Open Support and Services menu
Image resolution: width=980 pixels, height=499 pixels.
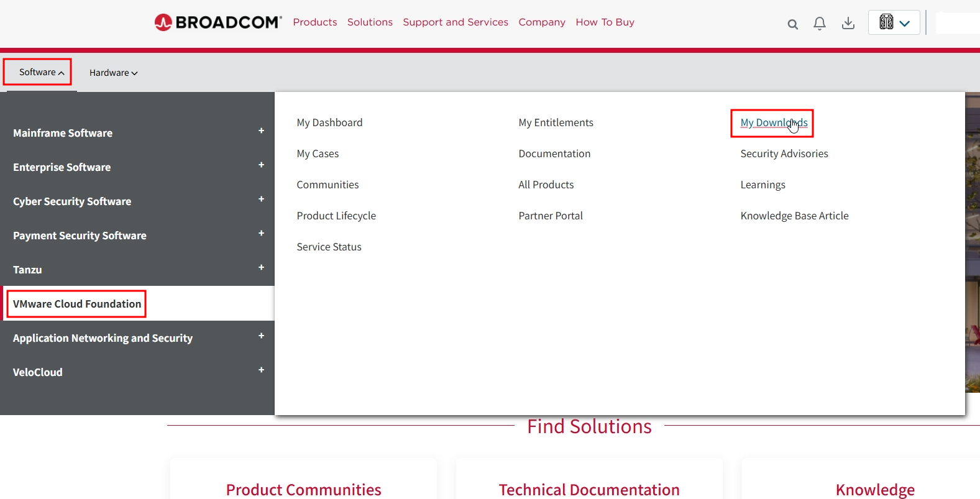(x=456, y=22)
